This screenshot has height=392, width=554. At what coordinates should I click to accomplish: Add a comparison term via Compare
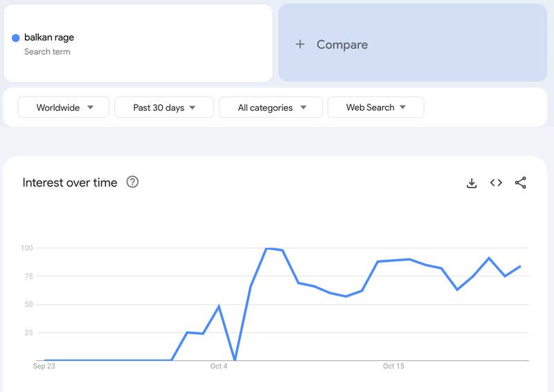(413, 43)
